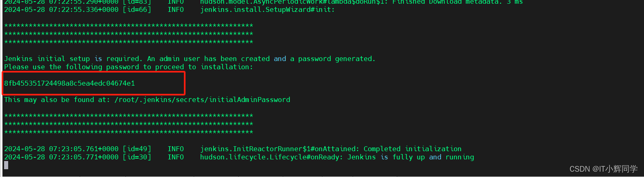644x177 pixels.
Task: Click the terminal cursor block at bottom
Action: point(6,165)
